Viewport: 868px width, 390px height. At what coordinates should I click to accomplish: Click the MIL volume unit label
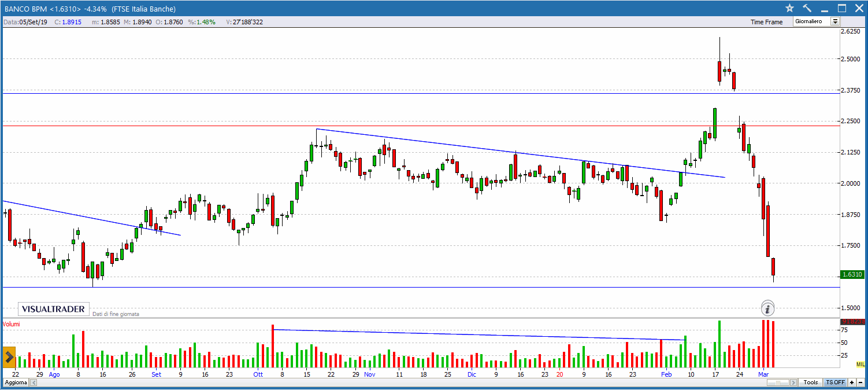coord(860,364)
